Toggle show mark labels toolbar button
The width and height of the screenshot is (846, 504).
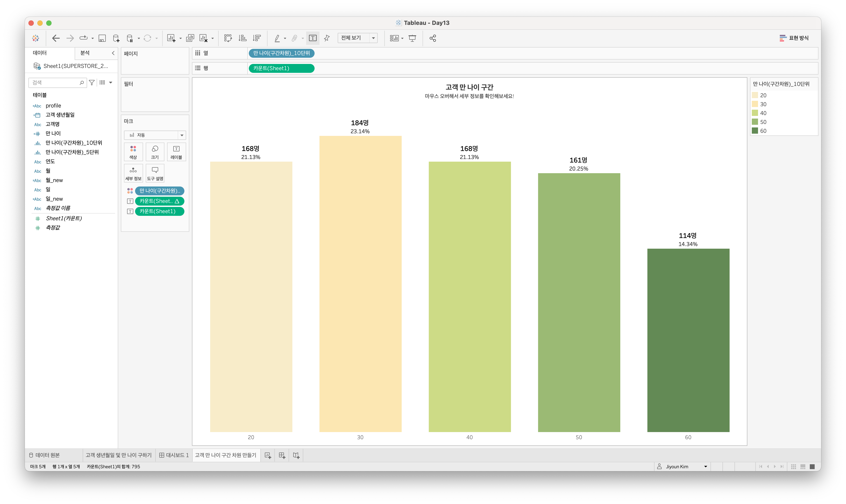(x=313, y=38)
